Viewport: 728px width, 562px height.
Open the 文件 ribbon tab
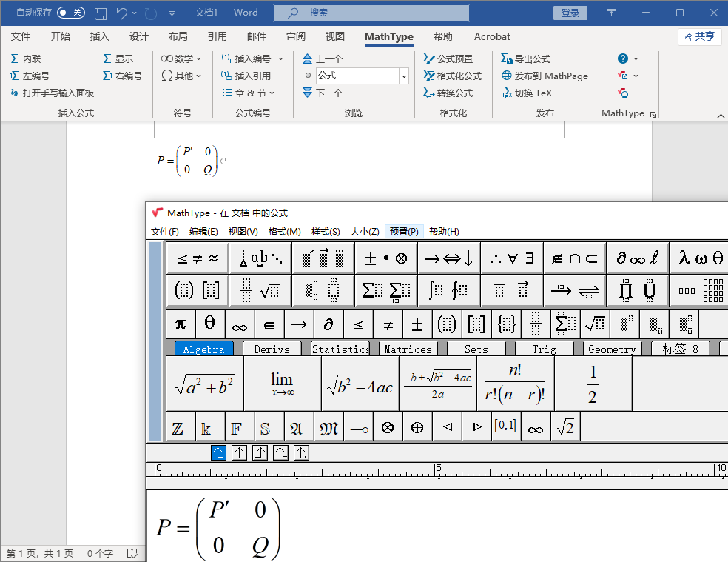[x=21, y=36]
